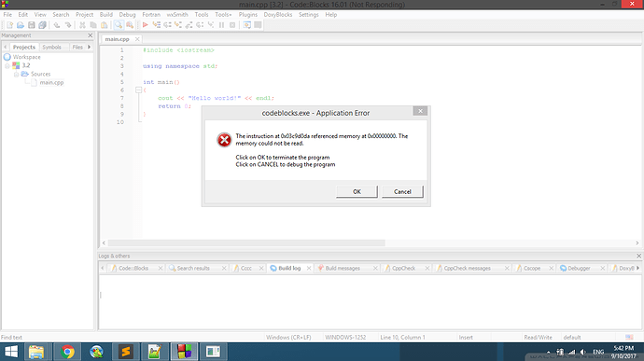The height and width of the screenshot is (361, 644).
Task: Open Chrome from the taskbar
Action: [x=67, y=352]
